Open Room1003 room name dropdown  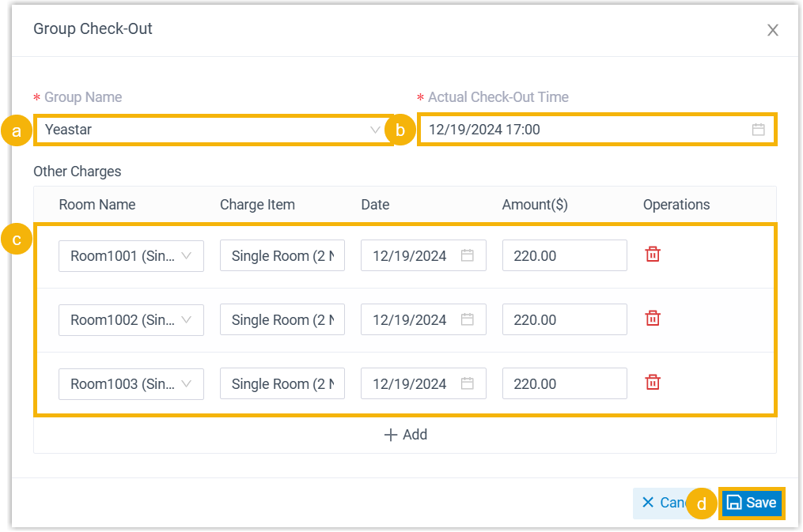(x=131, y=384)
